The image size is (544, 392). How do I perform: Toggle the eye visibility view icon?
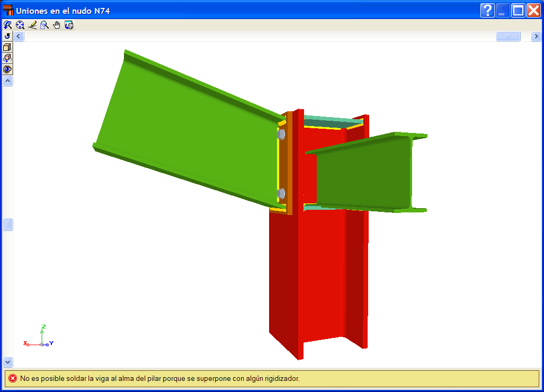tap(7, 69)
